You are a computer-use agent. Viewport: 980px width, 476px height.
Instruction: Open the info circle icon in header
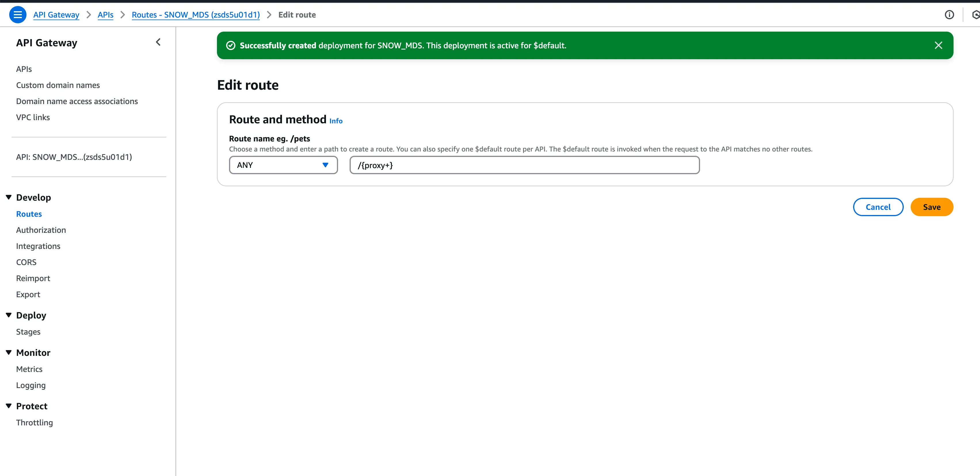(949, 15)
